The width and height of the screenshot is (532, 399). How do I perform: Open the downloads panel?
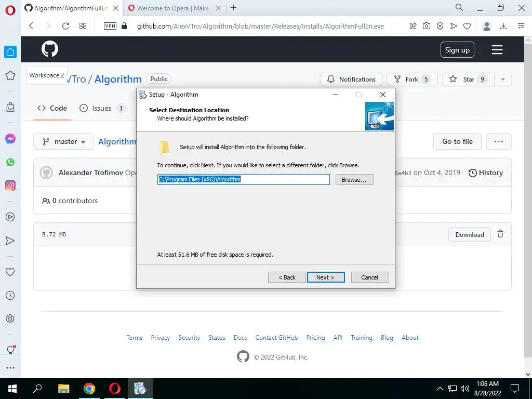click(x=504, y=26)
